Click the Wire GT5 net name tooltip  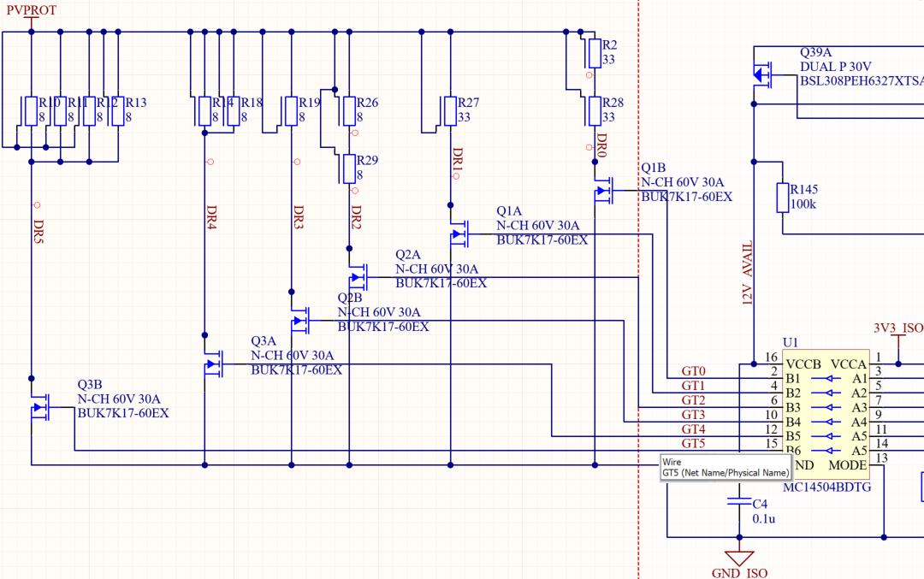pos(726,467)
